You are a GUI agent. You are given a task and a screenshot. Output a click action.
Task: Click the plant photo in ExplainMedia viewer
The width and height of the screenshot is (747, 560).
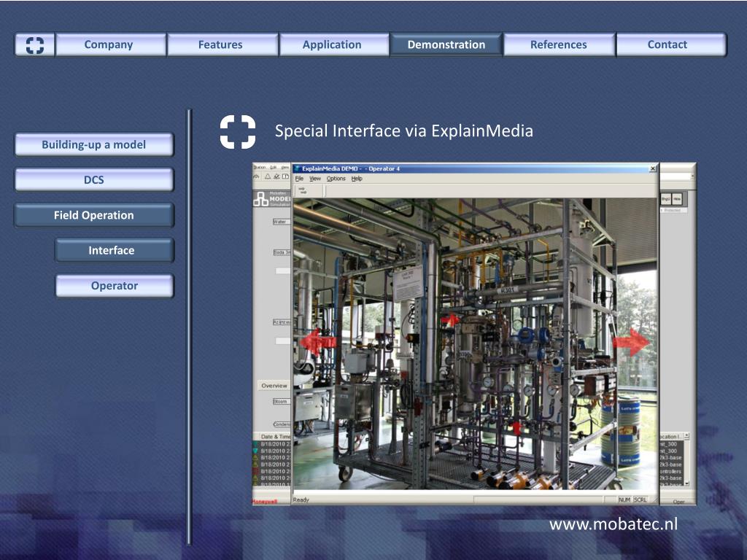pos(475,344)
